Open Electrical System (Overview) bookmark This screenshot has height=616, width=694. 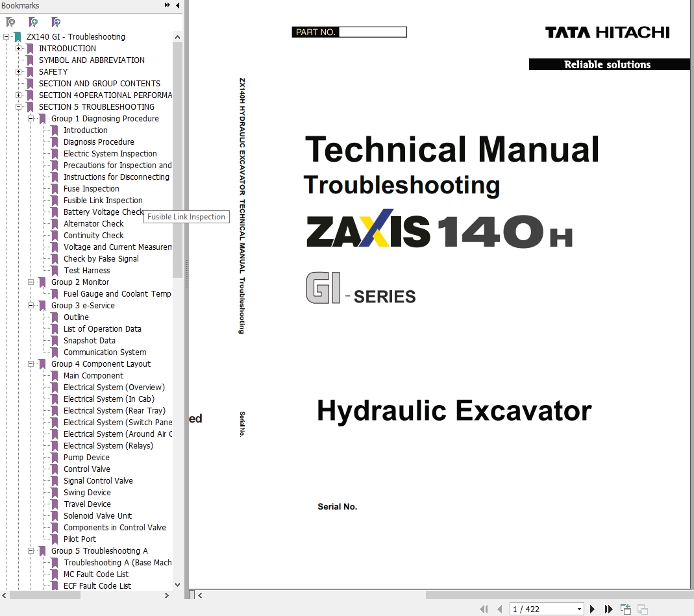(114, 388)
